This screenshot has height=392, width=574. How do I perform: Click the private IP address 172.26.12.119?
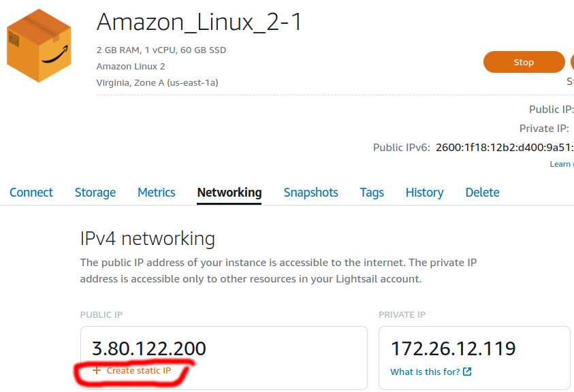pyautogui.click(x=453, y=348)
